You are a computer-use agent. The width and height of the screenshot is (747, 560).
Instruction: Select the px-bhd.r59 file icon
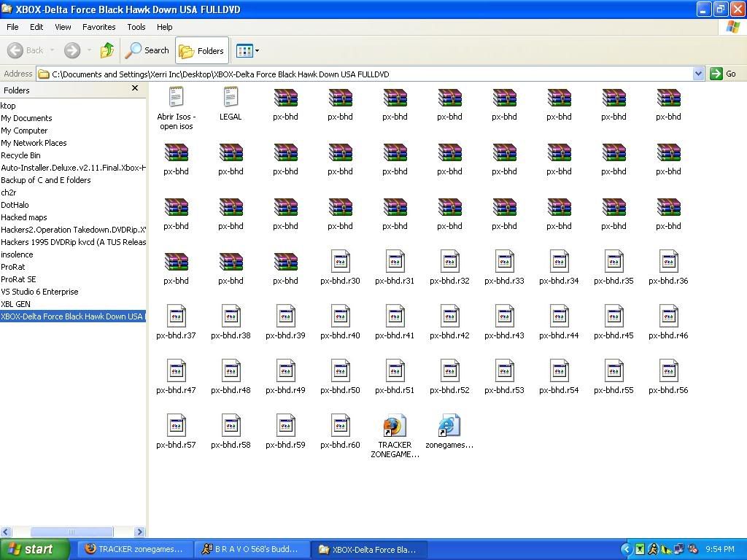pos(285,425)
